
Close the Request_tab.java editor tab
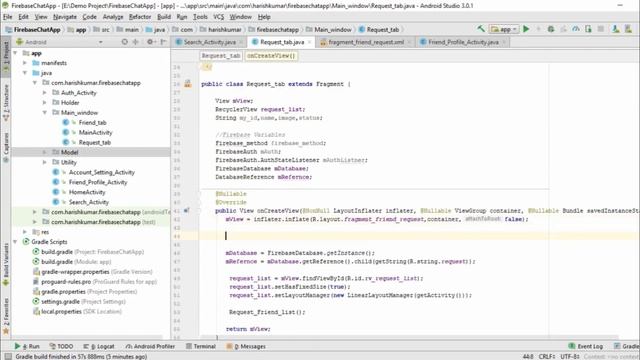coord(309,42)
